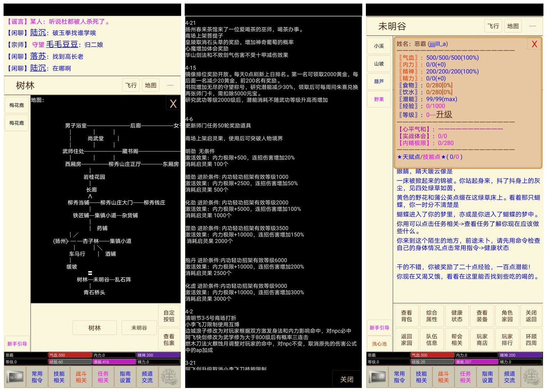Open 队伍信息 command
The width and height of the screenshot is (547, 392).
coord(432,340)
